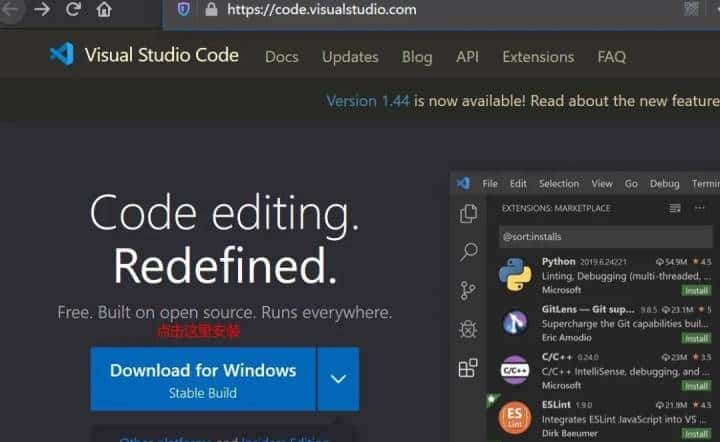Click the Download for Windows button

tap(203, 379)
